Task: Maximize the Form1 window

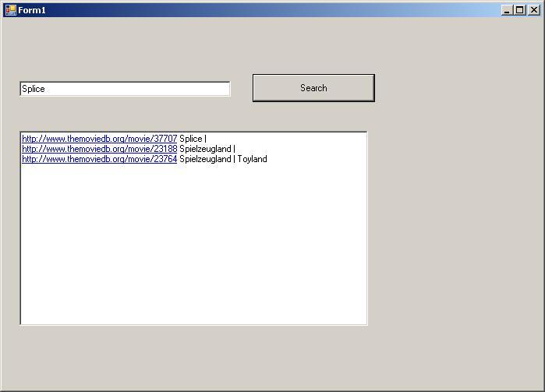Action: tap(519, 10)
